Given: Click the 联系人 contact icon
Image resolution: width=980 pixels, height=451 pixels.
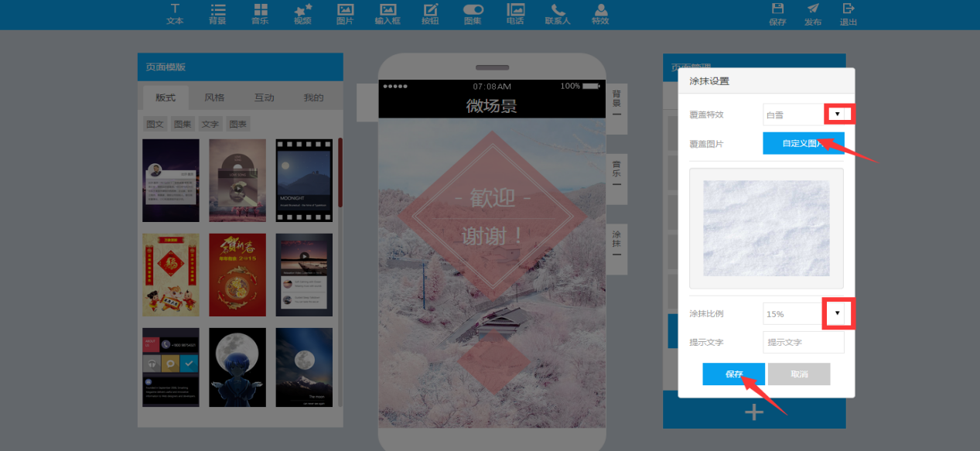Looking at the screenshot, I should pyautogui.click(x=558, y=13).
